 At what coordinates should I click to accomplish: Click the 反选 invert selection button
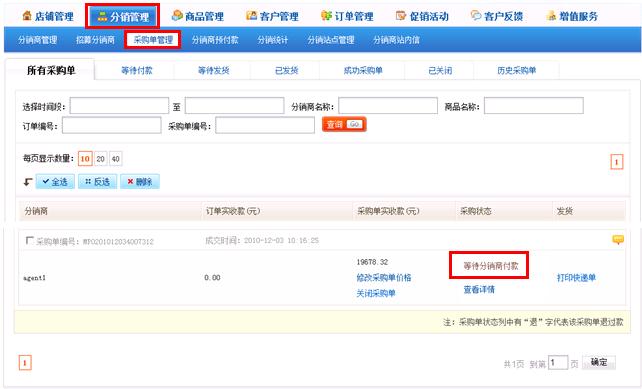click(97, 182)
